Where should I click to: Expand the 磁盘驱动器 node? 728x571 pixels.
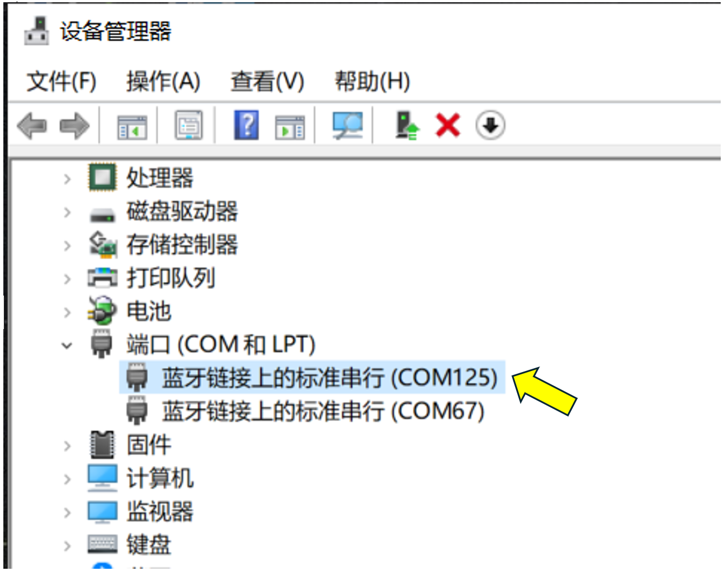coord(67,212)
